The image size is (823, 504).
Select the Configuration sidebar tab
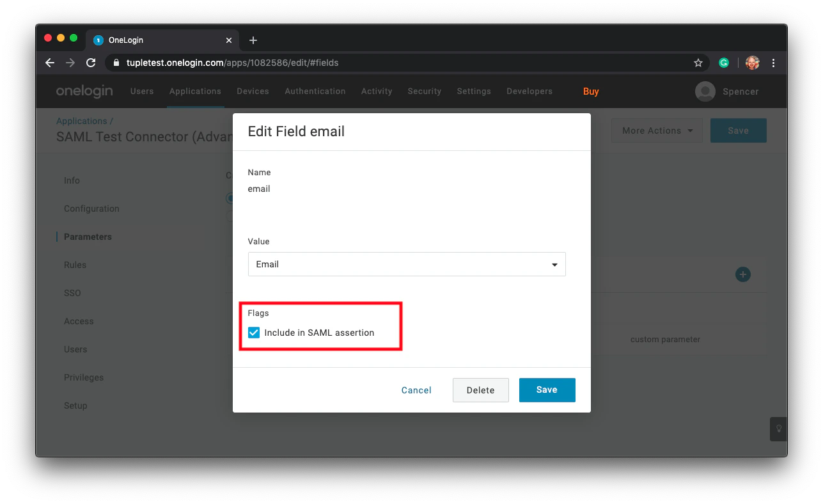coord(91,209)
